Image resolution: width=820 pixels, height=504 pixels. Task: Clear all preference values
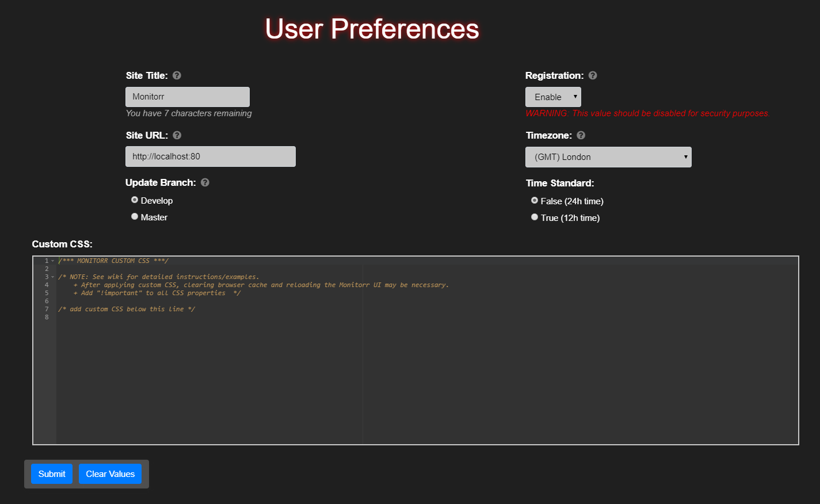(x=110, y=474)
